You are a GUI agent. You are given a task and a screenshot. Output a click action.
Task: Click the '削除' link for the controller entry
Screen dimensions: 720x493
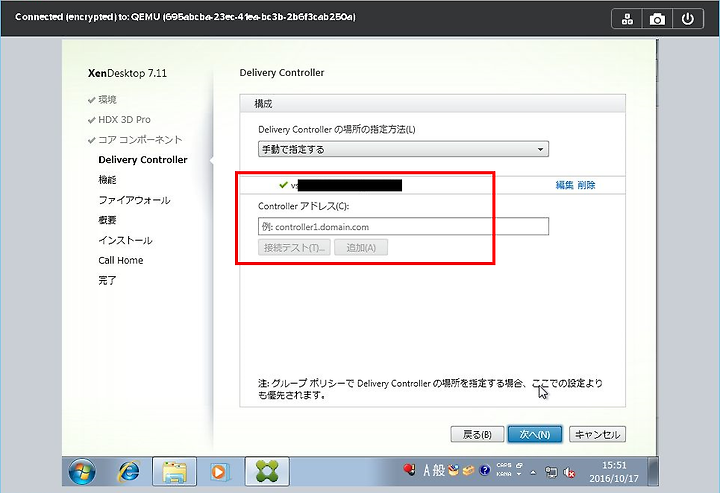(x=586, y=185)
